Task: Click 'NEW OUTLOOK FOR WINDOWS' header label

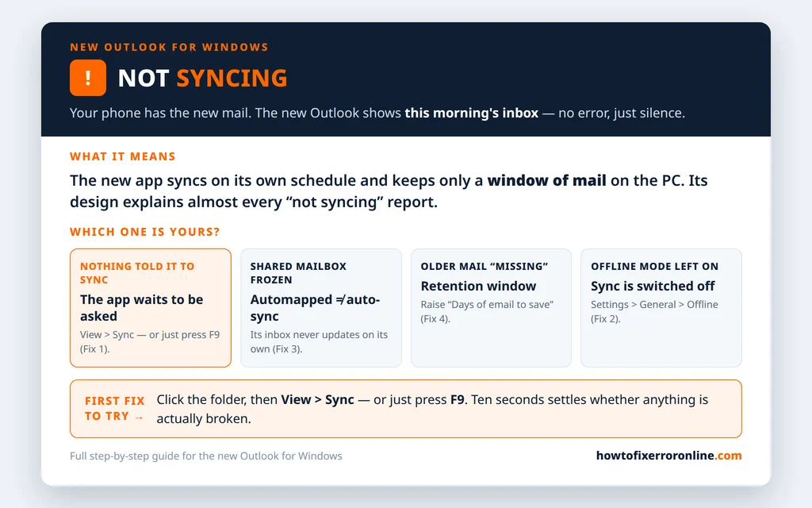Action: 170,47
